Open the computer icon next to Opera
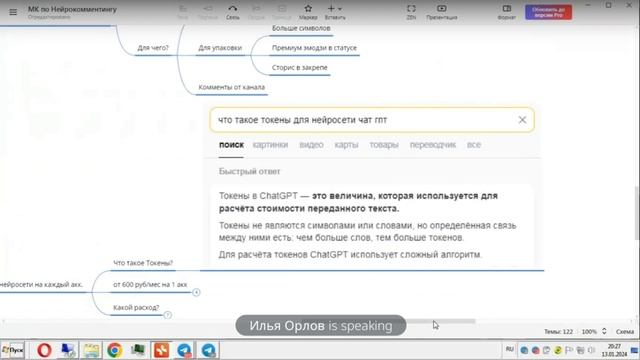Viewport: 640px width, 360px height. (x=68, y=350)
